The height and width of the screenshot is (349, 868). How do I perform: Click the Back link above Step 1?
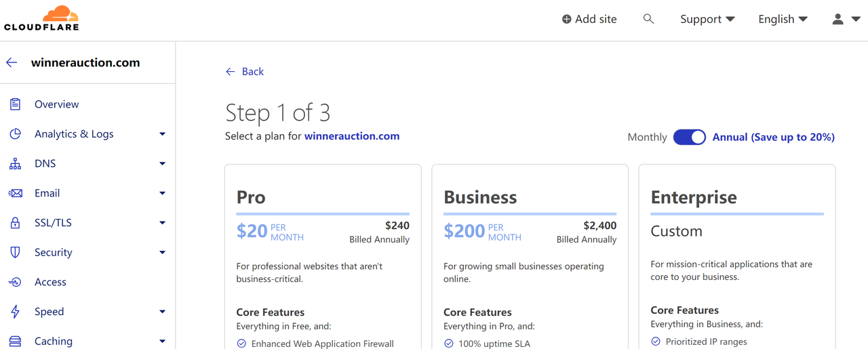coord(245,71)
